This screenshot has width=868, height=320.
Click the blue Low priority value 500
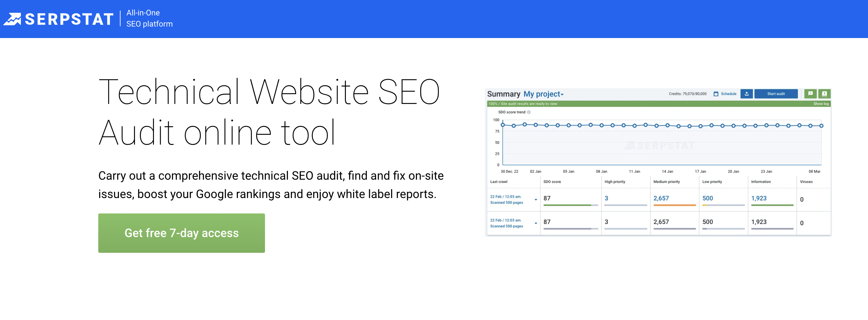708,198
